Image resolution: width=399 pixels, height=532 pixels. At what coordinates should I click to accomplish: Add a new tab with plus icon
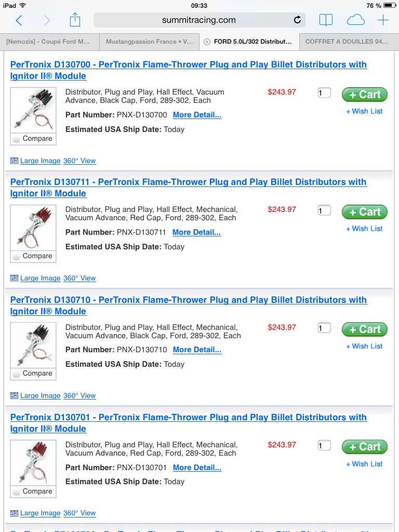pos(383,20)
